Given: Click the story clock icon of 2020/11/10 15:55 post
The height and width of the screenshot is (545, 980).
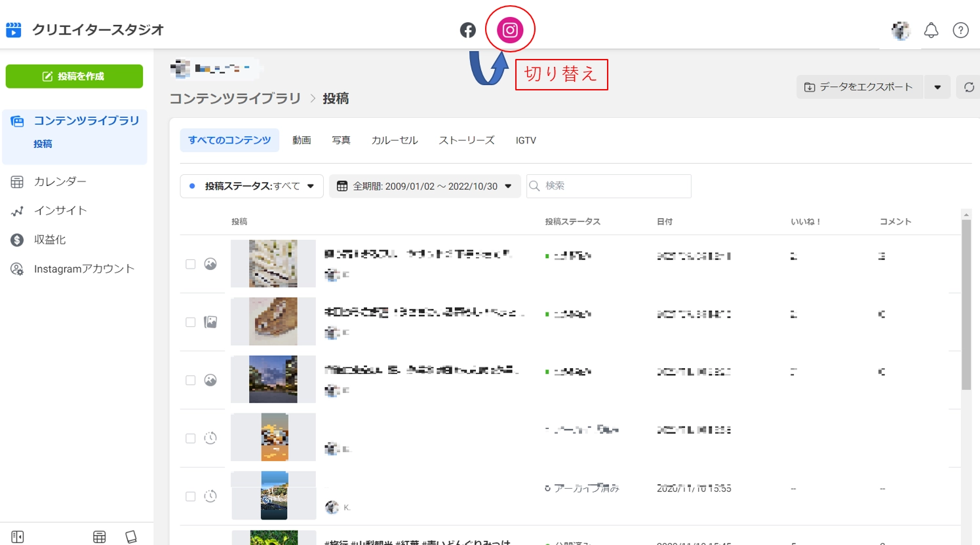Looking at the screenshot, I should pyautogui.click(x=210, y=496).
